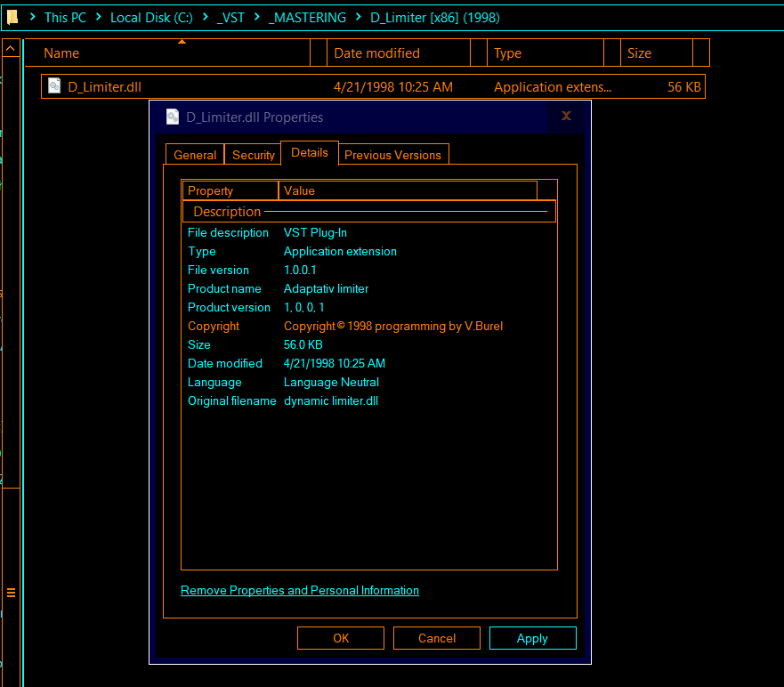Navigate to _MASTERING breadcrumb folder
This screenshot has height=687, width=784.
[x=308, y=18]
